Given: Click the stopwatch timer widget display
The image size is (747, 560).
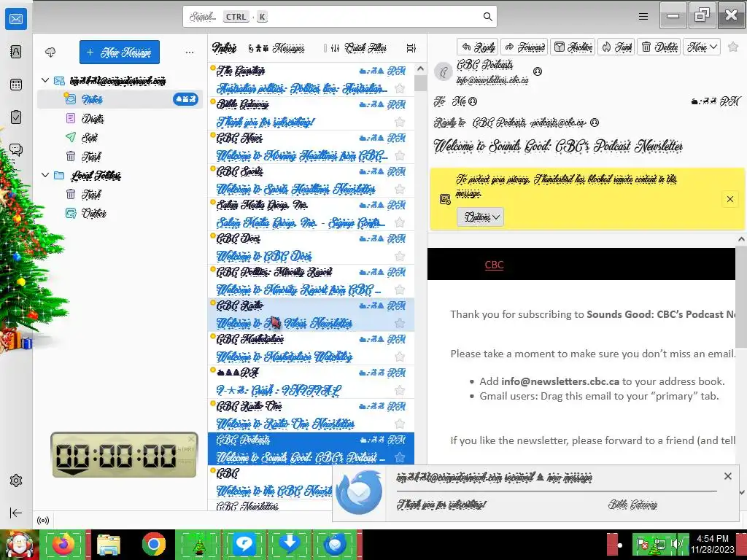Looking at the screenshot, I should (x=117, y=455).
